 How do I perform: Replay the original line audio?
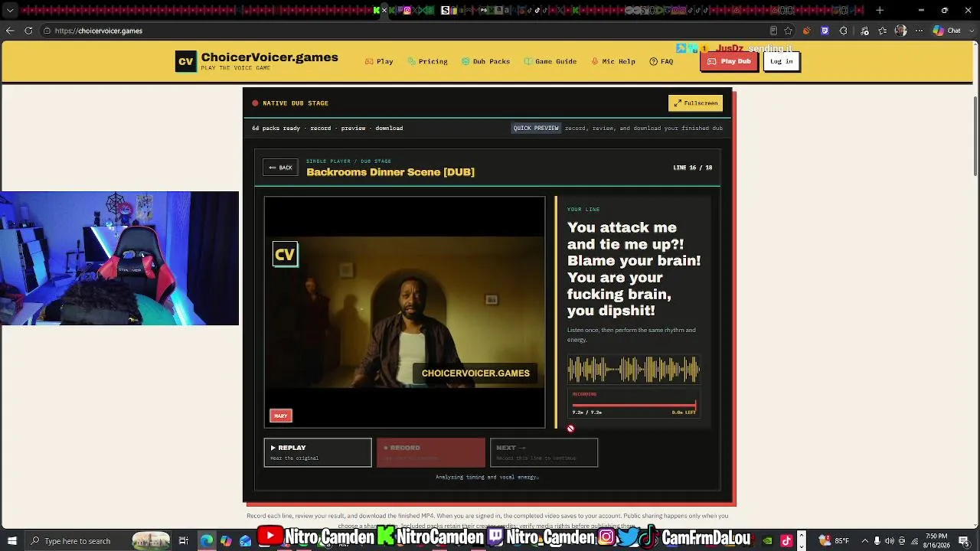pos(318,452)
